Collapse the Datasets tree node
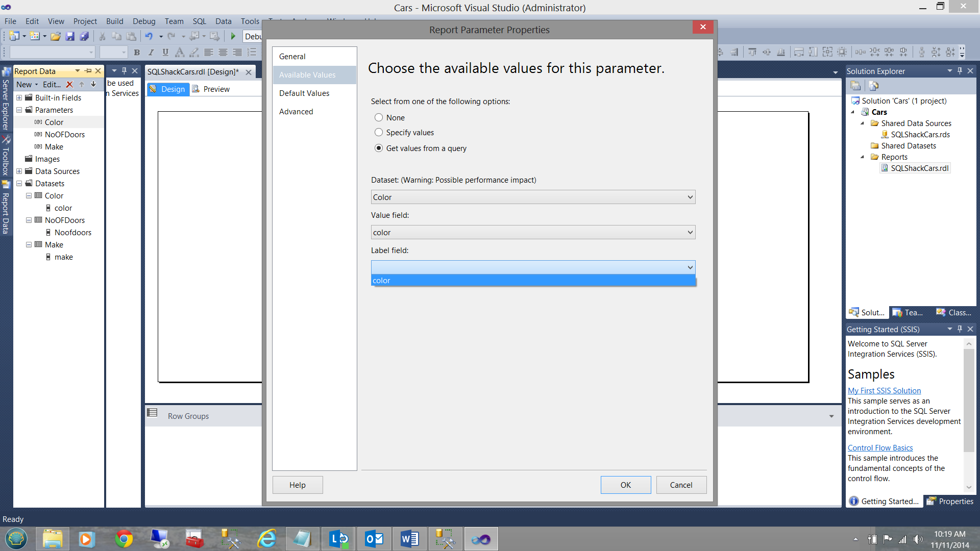The image size is (980, 551). point(19,184)
